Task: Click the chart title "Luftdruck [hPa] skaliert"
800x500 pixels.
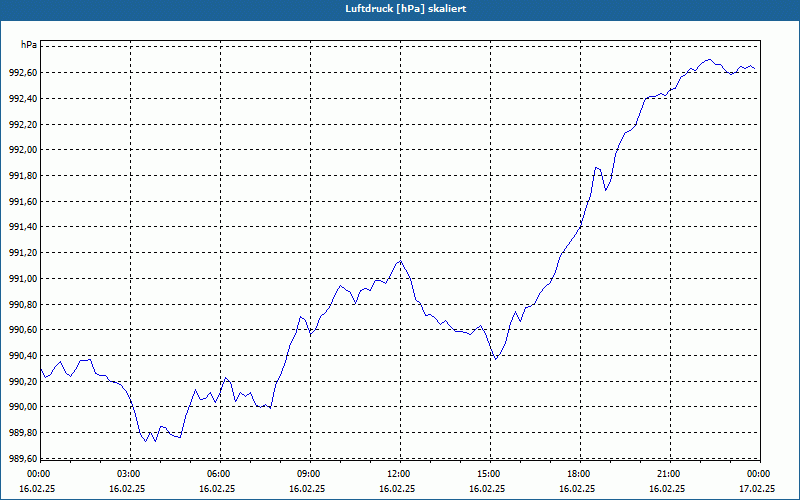Action: click(x=406, y=9)
